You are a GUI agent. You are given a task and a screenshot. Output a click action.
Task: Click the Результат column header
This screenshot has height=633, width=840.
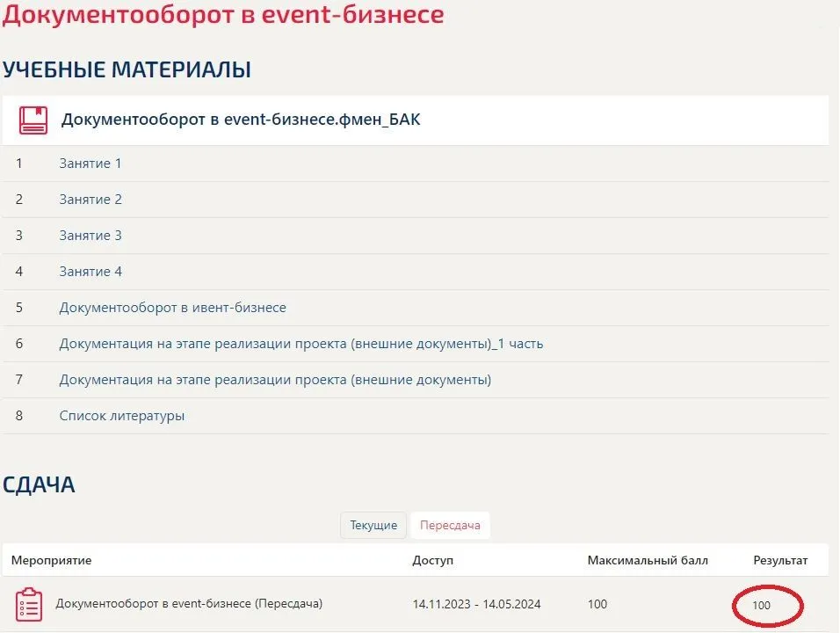[780, 560]
